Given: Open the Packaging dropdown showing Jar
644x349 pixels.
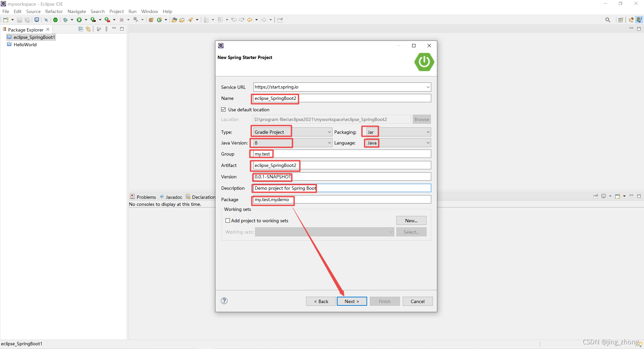Looking at the screenshot, I should [x=428, y=132].
